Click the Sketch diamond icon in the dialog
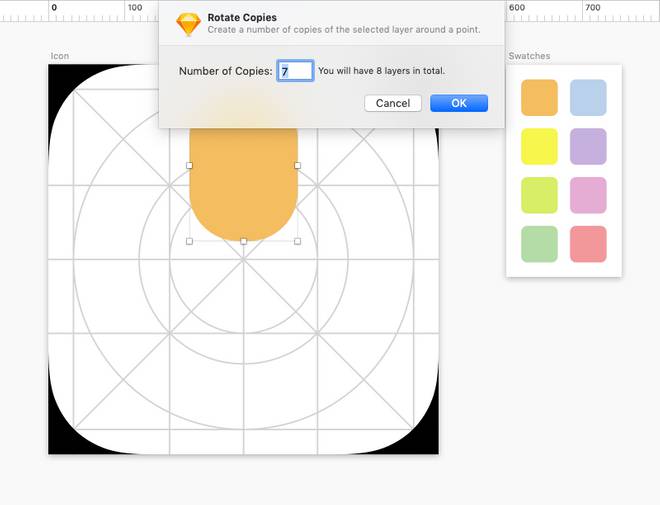The height and width of the screenshot is (505, 660). coord(188,25)
